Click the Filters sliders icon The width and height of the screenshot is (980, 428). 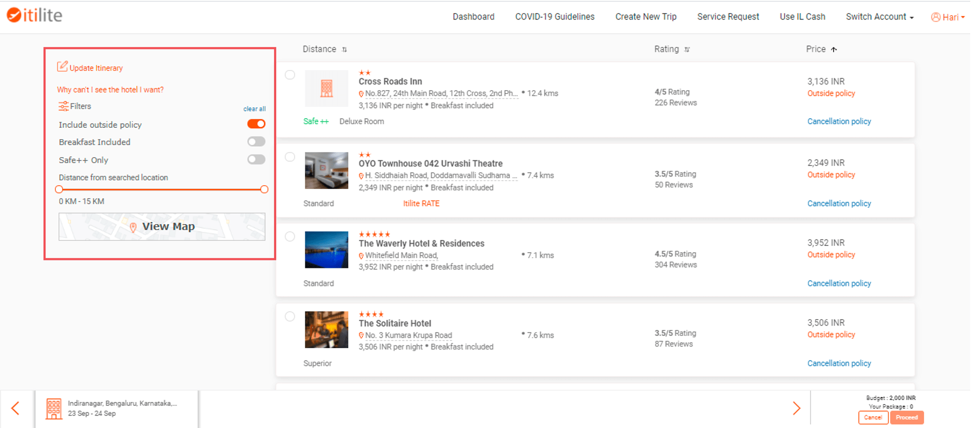63,106
